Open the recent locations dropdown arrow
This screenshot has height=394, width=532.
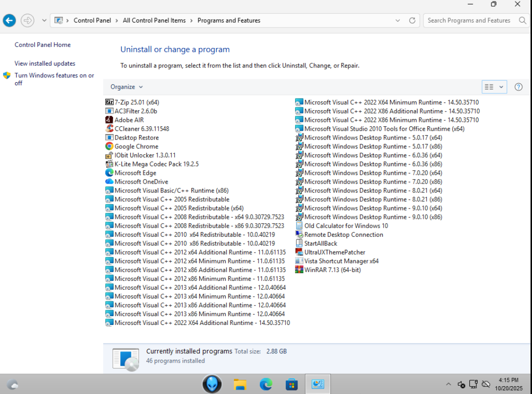click(44, 21)
